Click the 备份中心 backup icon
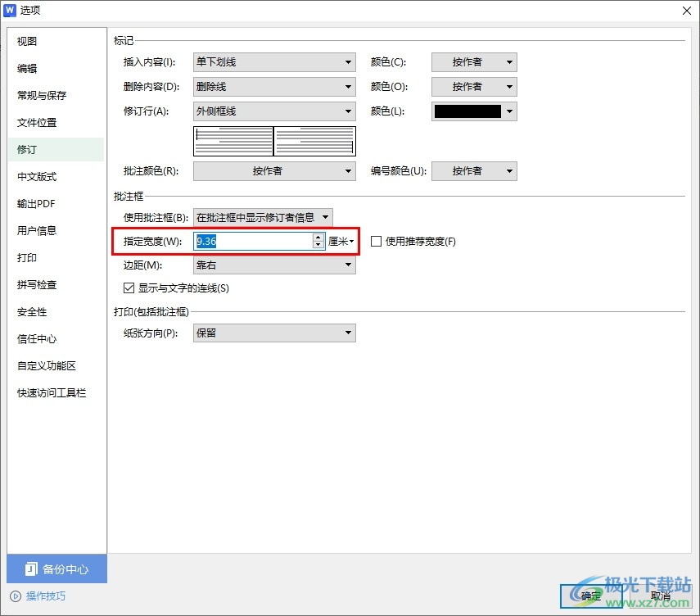Screen dimensions: 700x616 pyautogui.click(x=31, y=568)
